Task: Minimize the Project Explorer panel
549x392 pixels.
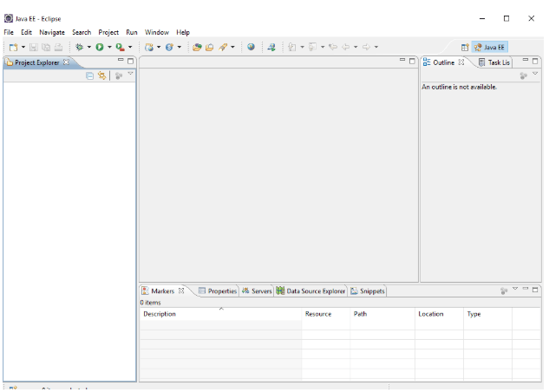Action: click(121, 60)
